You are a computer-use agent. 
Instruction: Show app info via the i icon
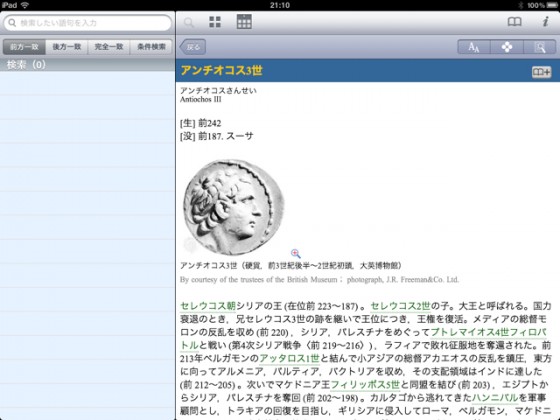pyautogui.click(x=545, y=22)
